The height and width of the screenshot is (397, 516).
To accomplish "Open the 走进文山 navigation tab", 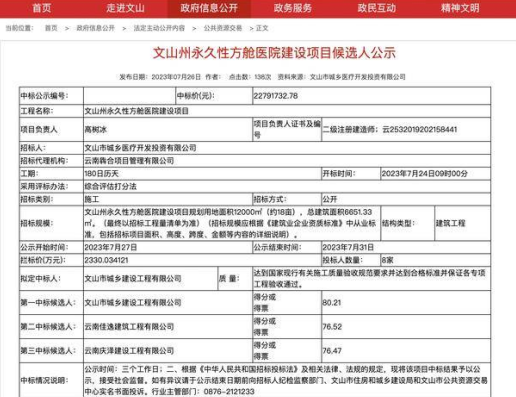I will [125, 8].
